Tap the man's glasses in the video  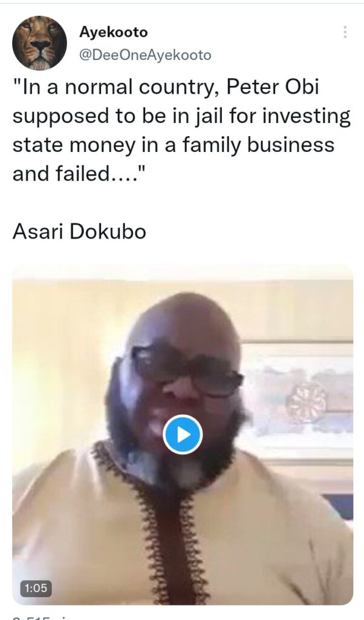[x=187, y=371]
